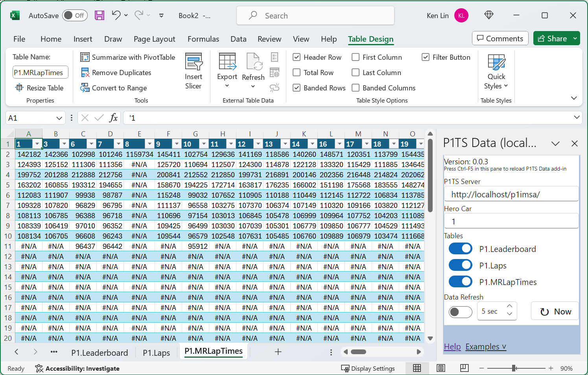
Task: Switch to Normal view in status bar
Action: point(417,368)
